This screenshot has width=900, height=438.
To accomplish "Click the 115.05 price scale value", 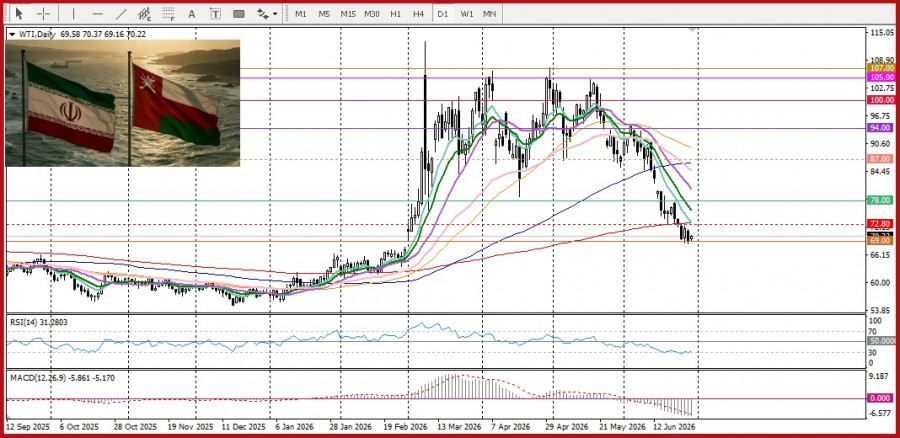I will pos(882,33).
